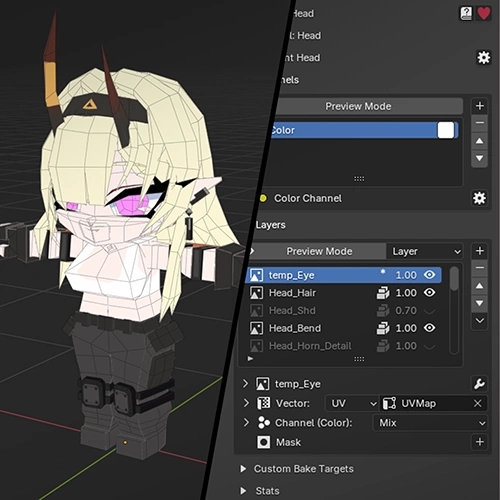Move layer down arrow
This screenshot has width=500, height=500.
[480, 303]
